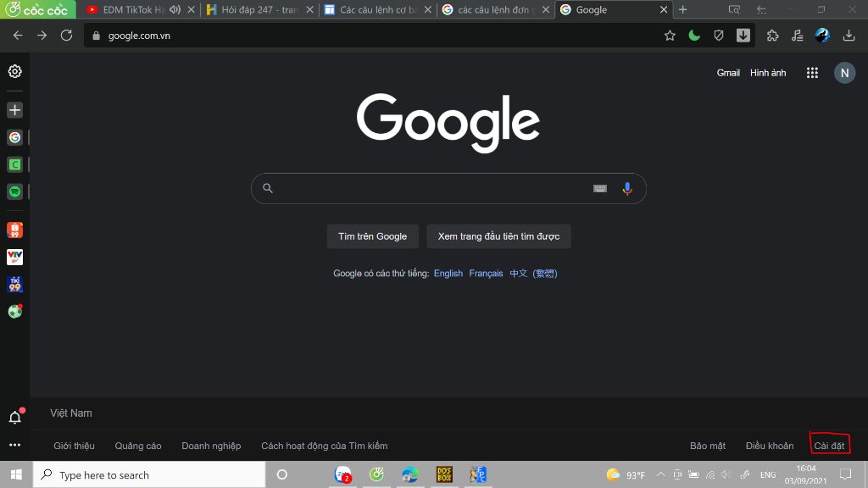Open browser downloads tray icon
This screenshot has height=488, width=868.
point(849,36)
